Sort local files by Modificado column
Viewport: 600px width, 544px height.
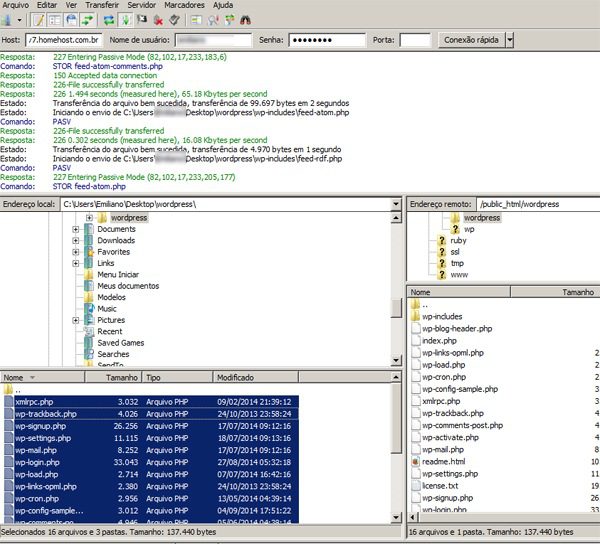tap(256, 378)
